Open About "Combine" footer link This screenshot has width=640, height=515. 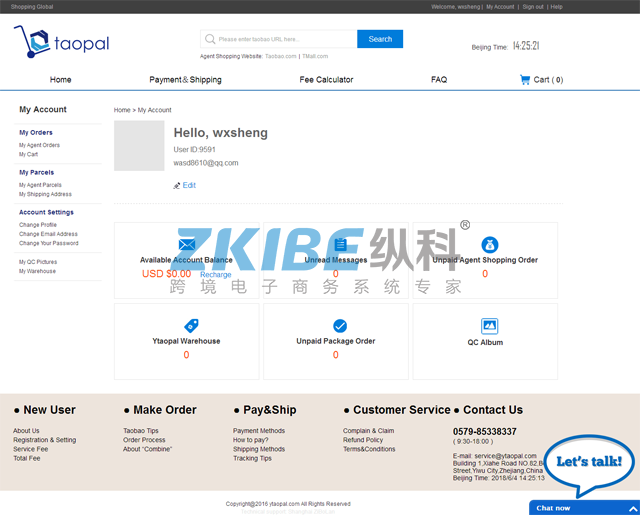coord(148,449)
